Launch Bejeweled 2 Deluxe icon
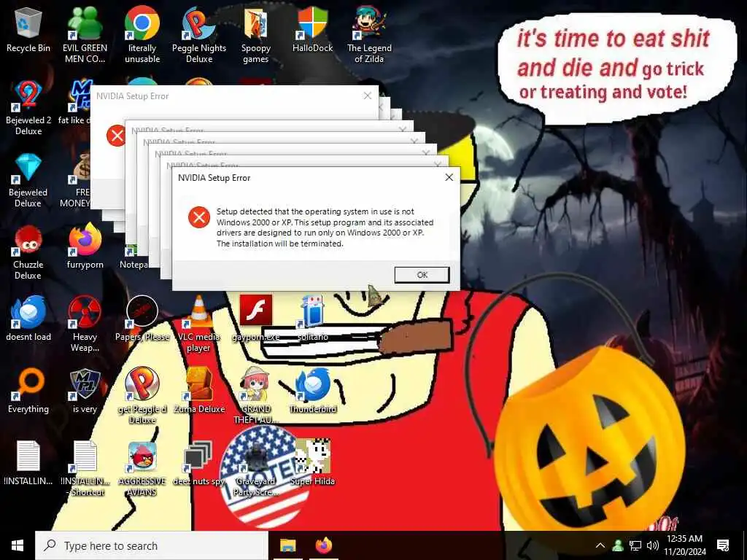Screen dimensions: 747x560 tap(28, 108)
